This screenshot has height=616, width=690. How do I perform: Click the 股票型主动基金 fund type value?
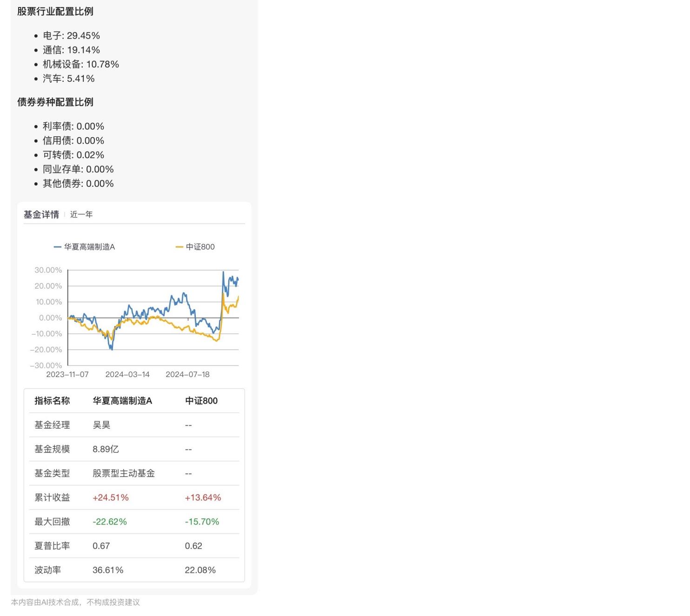coord(124,473)
